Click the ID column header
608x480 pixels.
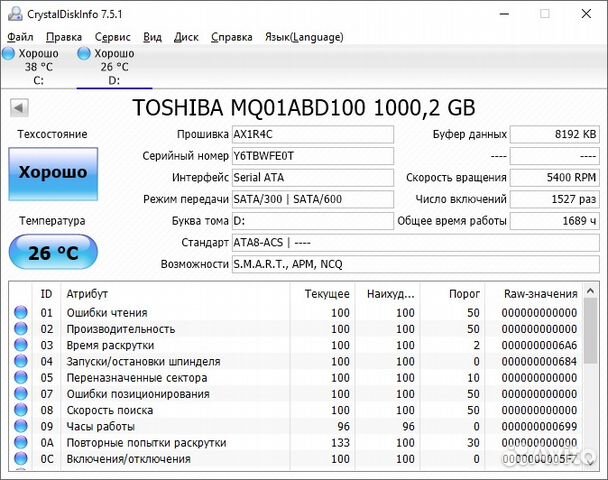pyautogui.click(x=46, y=294)
